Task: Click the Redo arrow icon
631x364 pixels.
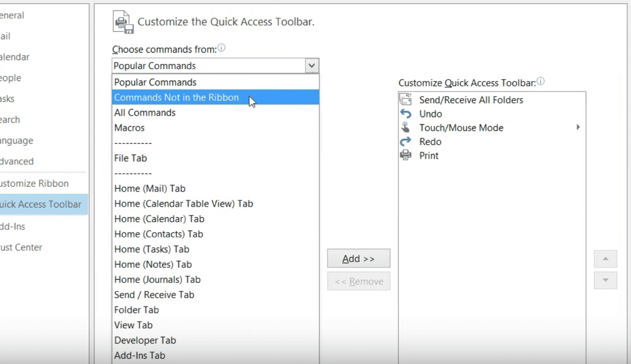Action: (x=406, y=142)
